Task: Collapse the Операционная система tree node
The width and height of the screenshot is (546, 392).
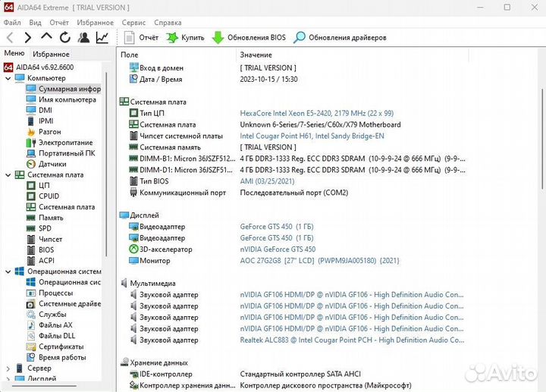Action: [x=8, y=271]
